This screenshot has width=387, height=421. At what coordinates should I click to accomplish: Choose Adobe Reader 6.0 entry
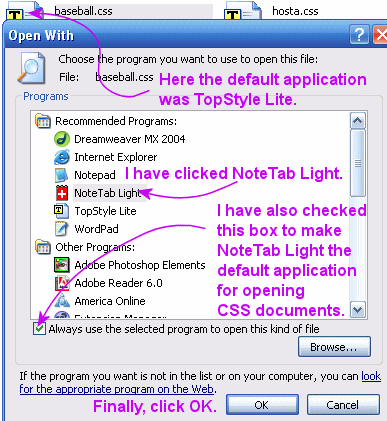[x=118, y=283]
